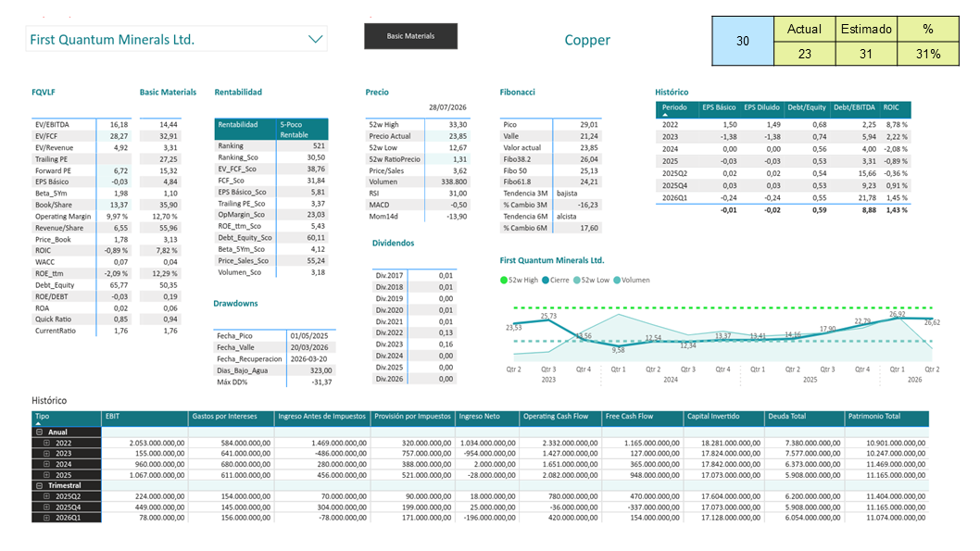Select the Ranking_Sco row in Rentabilidad
This screenshot has height=551, width=980.
click(x=270, y=157)
